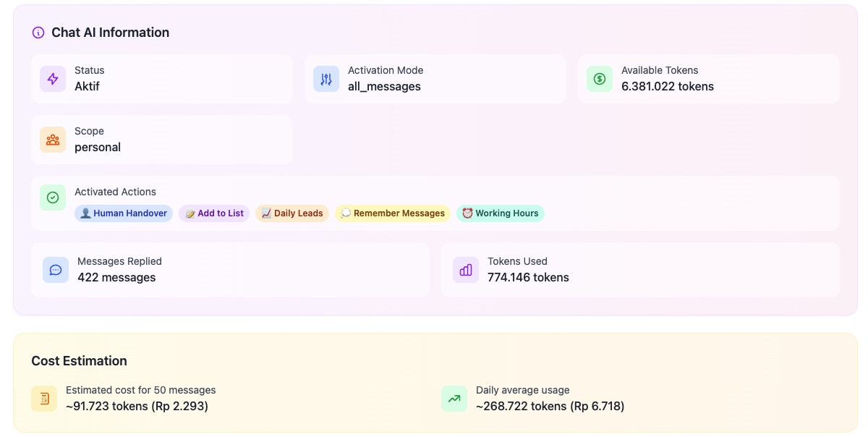868x437 pixels.
Task: Select the Activation Mode sliders icon
Action: pyautogui.click(x=325, y=78)
